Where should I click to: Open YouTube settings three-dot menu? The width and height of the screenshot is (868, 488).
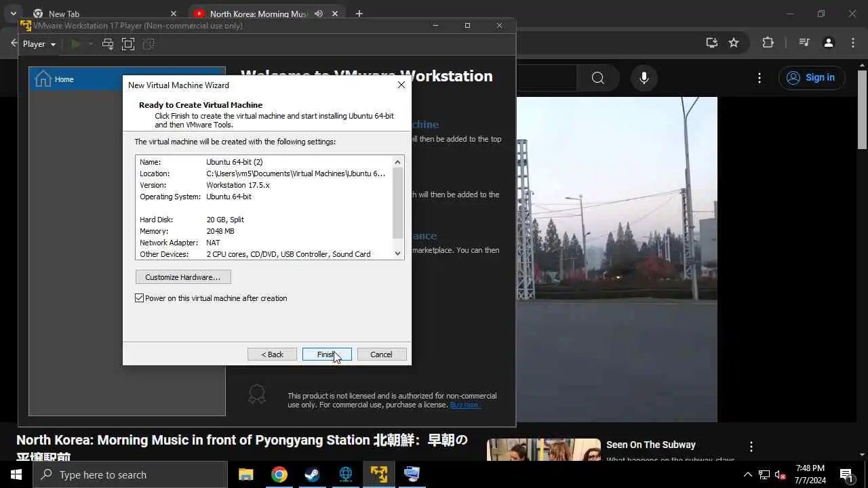pos(759,78)
